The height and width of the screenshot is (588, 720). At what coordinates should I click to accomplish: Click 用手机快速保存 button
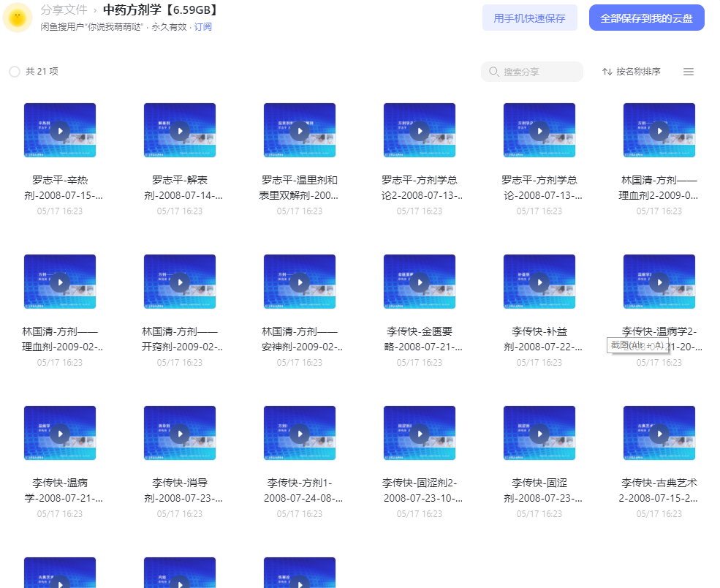[529, 18]
